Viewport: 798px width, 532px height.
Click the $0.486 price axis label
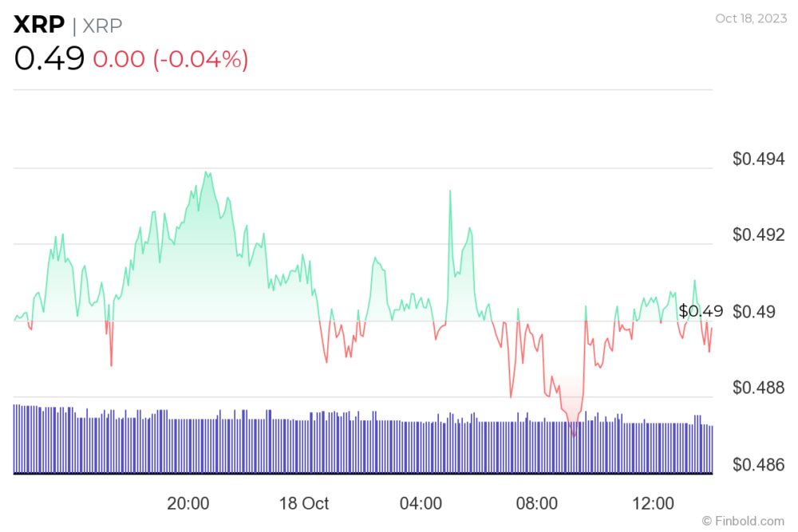pyautogui.click(x=758, y=465)
